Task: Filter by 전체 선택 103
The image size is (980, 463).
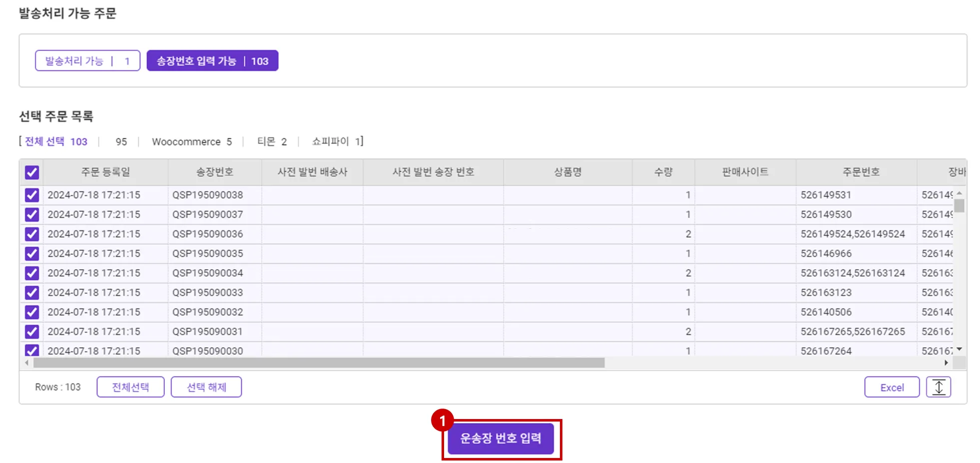Action: pyautogui.click(x=56, y=141)
